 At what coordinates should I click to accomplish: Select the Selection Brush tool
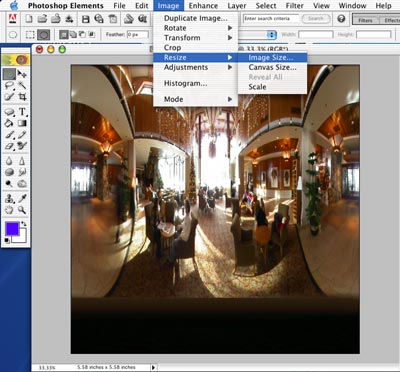click(x=9, y=97)
